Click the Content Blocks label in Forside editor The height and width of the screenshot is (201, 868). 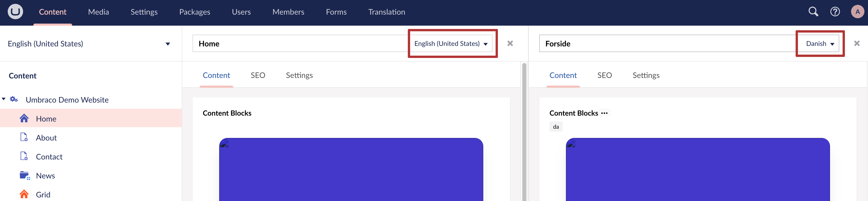point(574,113)
